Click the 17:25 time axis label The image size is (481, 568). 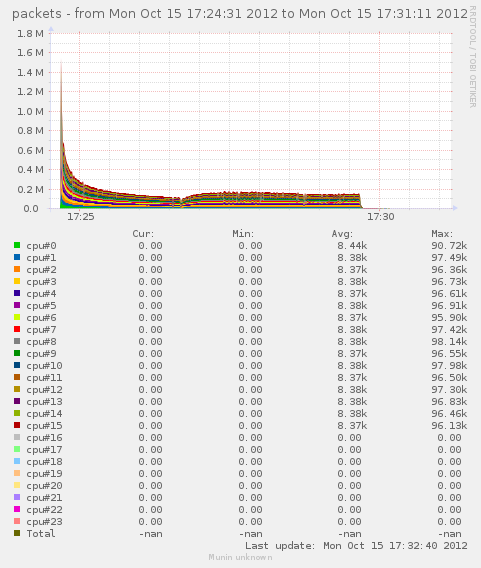(80, 217)
